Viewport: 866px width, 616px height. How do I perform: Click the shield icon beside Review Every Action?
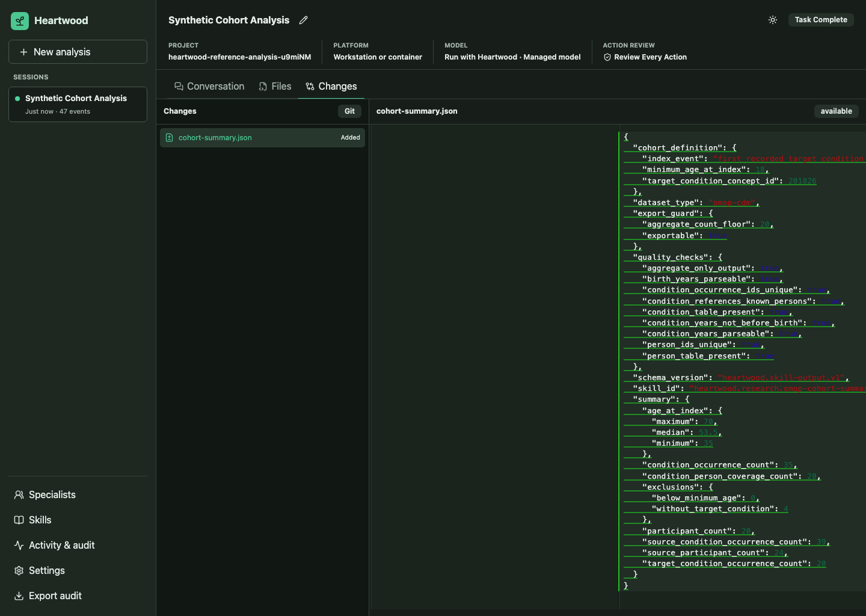pyautogui.click(x=607, y=57)
